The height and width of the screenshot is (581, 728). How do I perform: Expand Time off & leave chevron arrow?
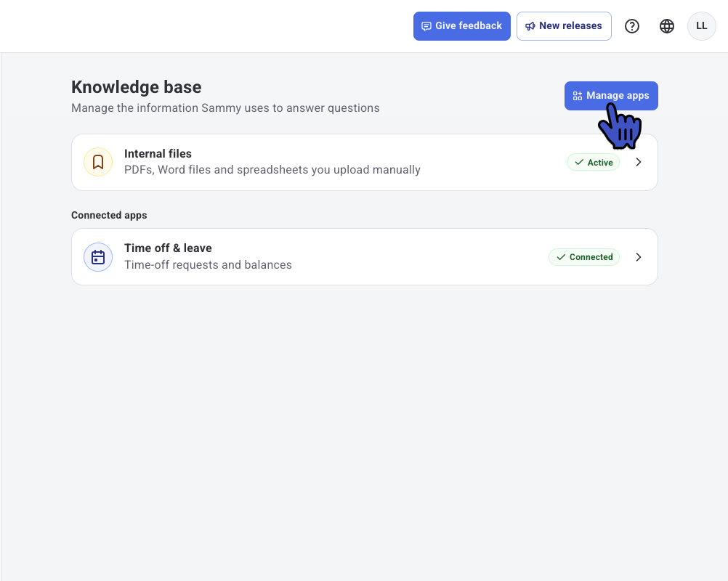[x=638, y=256]
